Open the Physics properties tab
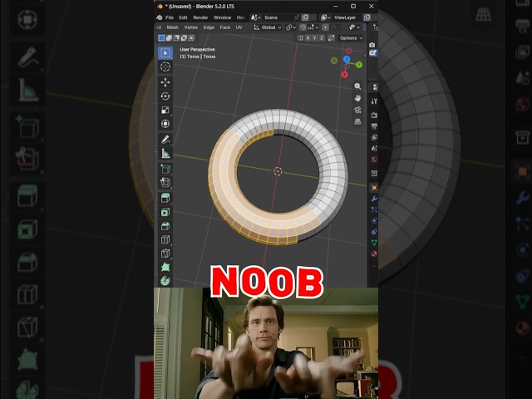 (x=374, y=220)
